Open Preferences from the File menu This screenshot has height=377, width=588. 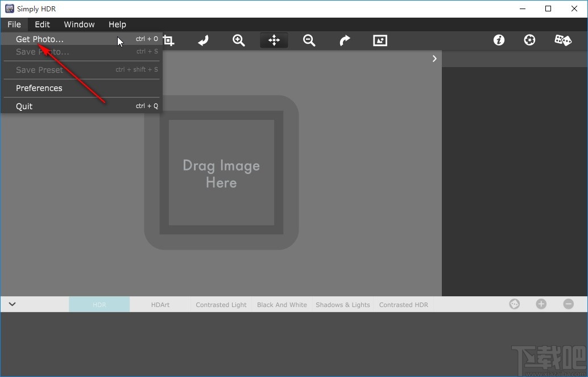click(39, 88)
